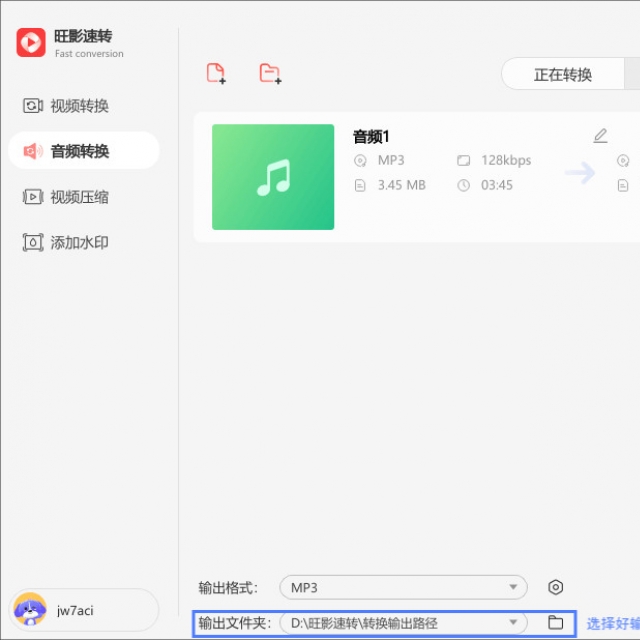Click the add file icon
This screenshot has height=640, width=640.
216,73
